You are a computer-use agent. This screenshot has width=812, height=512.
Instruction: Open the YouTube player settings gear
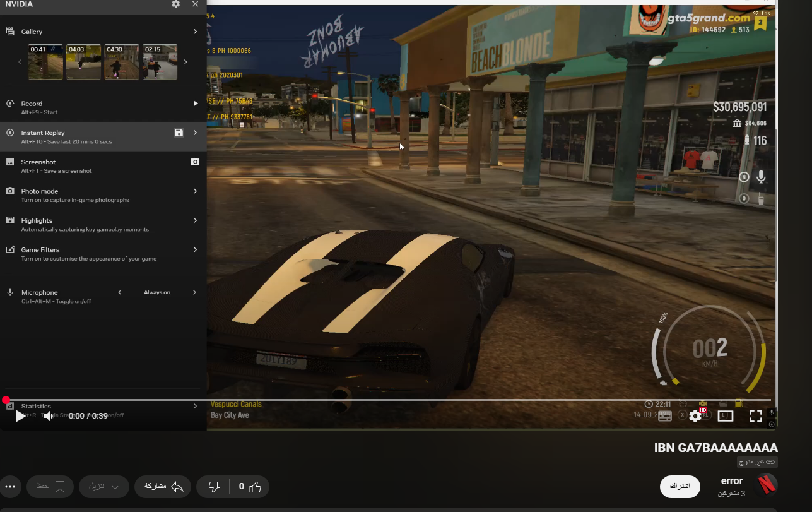click(695, 416)
